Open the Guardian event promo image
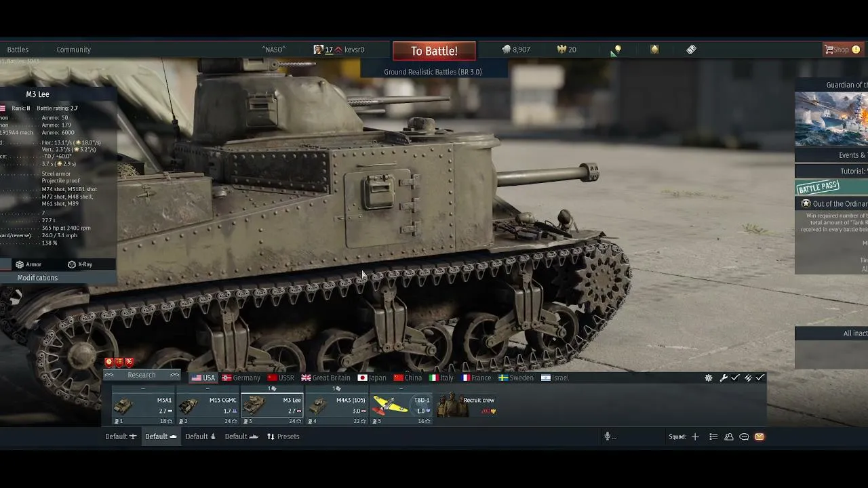This screenshot has height=488, width=868. [x=831, y=119]
